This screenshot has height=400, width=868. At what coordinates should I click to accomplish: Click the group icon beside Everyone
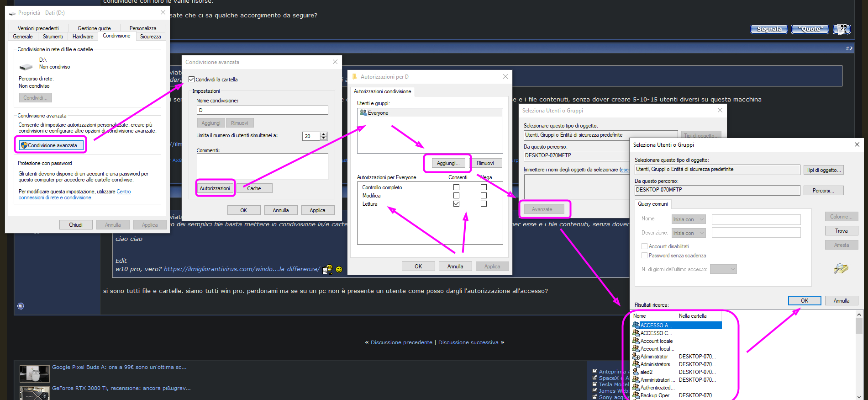(x=363, y=112)
